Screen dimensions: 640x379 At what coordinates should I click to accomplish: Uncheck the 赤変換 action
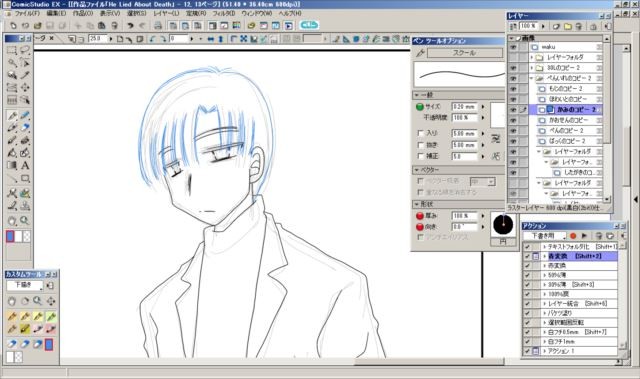point(527,266)
